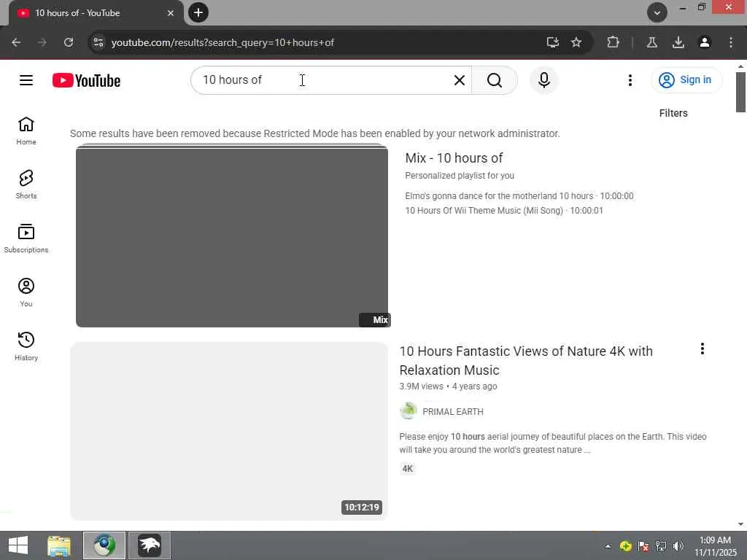
Task: Clear the search box with X
Action: pyautogui.click(x=460, y=80)
